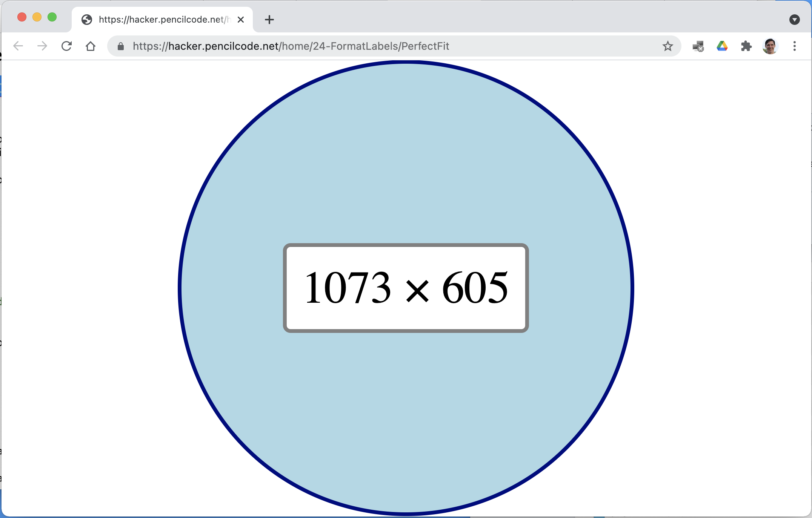Open the extensions puzzle menu
Viewport: 812px width, 518px height.
click(746, 46)
